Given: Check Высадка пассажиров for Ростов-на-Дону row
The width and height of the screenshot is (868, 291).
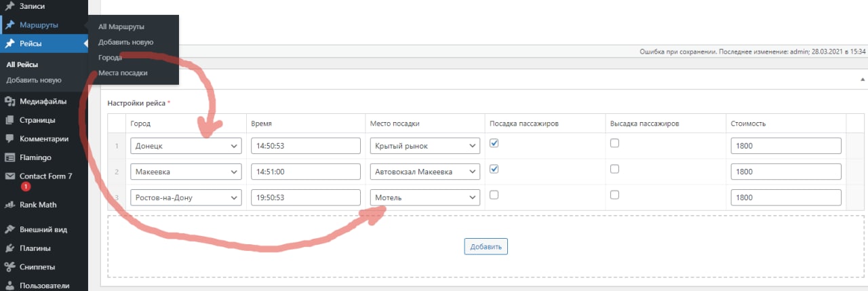Looking at the screenshot, I should pyautogui.click(x=614, y=195).
